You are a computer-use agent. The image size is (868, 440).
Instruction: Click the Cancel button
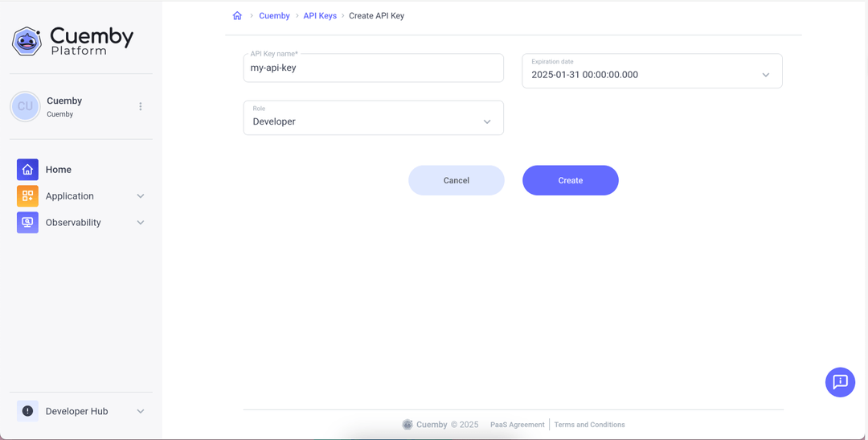457,180
